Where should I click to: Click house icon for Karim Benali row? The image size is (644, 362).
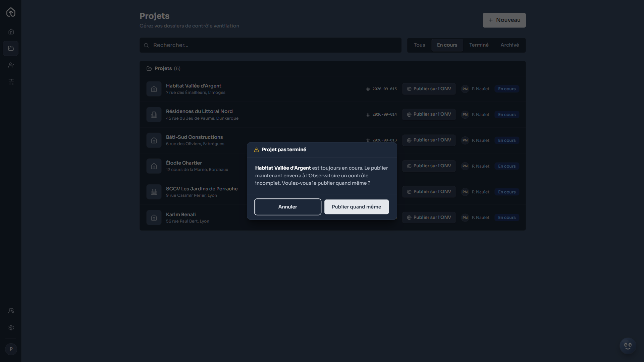point(154,218)
